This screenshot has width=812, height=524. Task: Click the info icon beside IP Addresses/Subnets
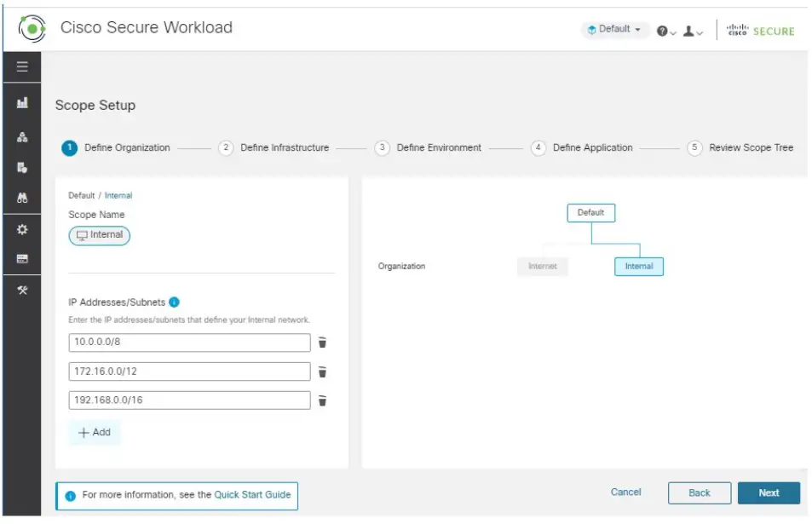[x=174, y=302]
